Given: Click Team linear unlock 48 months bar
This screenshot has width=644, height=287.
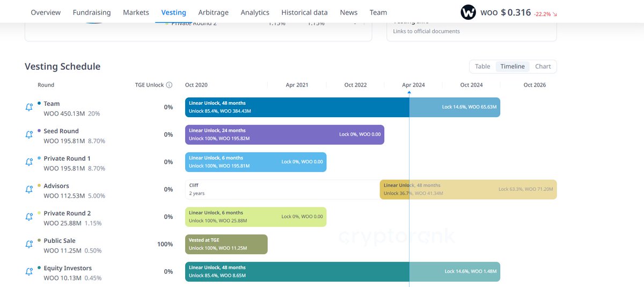Looking at the screenshot, I should [x=297, y=107].
